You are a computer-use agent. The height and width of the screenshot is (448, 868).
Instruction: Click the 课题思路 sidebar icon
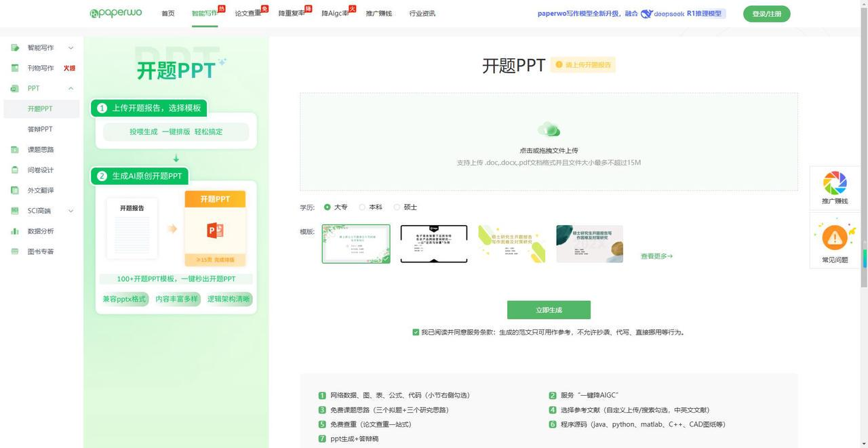[14, 150]
